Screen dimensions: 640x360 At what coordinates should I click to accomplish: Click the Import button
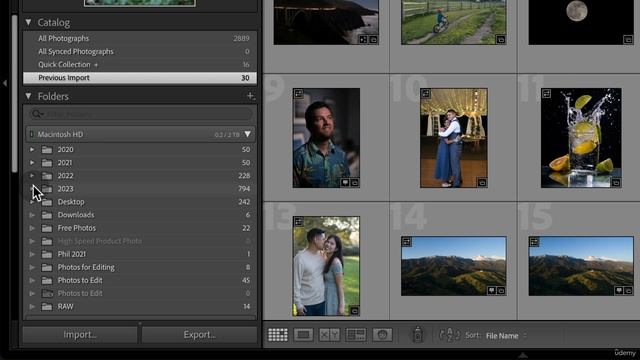pyautogui.click(x=80, y=335)
